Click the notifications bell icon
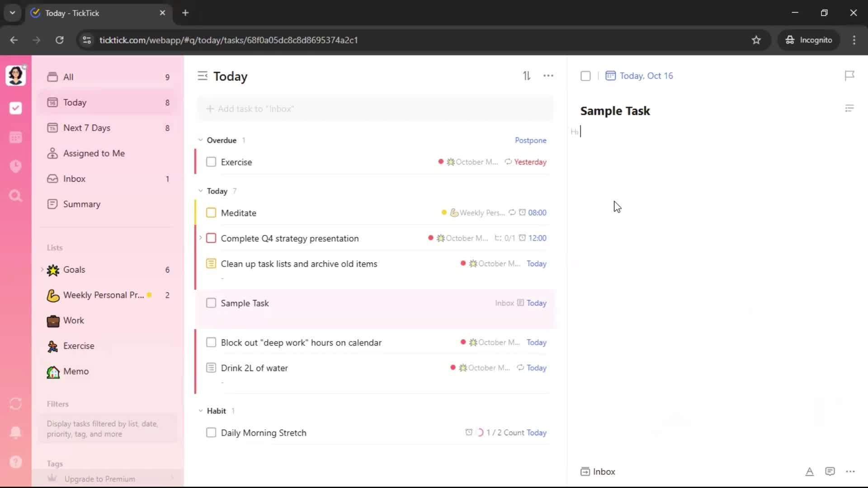This screenshot has height=488, width=868. click(15, 432)
